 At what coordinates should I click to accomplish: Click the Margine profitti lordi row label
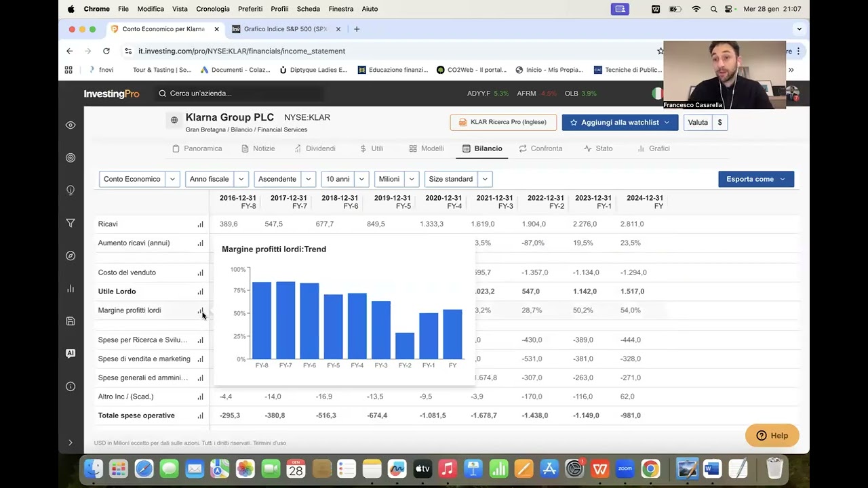pyautogui.click(x=130, y=310)
